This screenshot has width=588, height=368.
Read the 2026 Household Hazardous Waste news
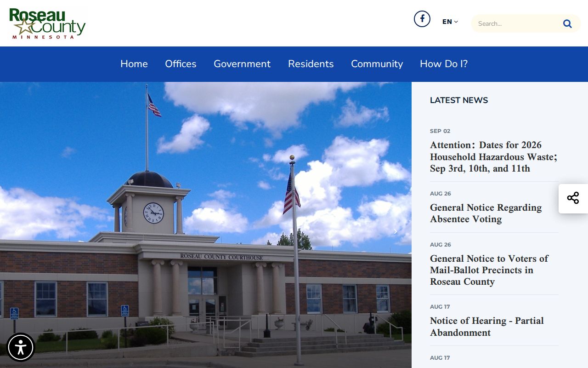[494, 157]
